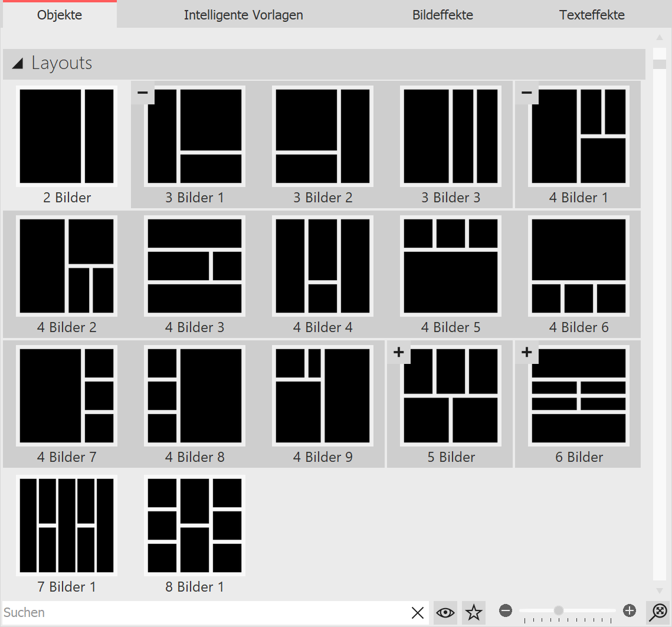Enable the favorites star filter

coord(473,612)
